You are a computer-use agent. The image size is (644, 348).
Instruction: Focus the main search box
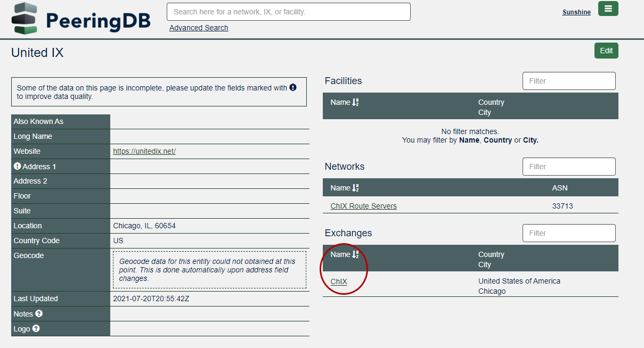(288, 12)
